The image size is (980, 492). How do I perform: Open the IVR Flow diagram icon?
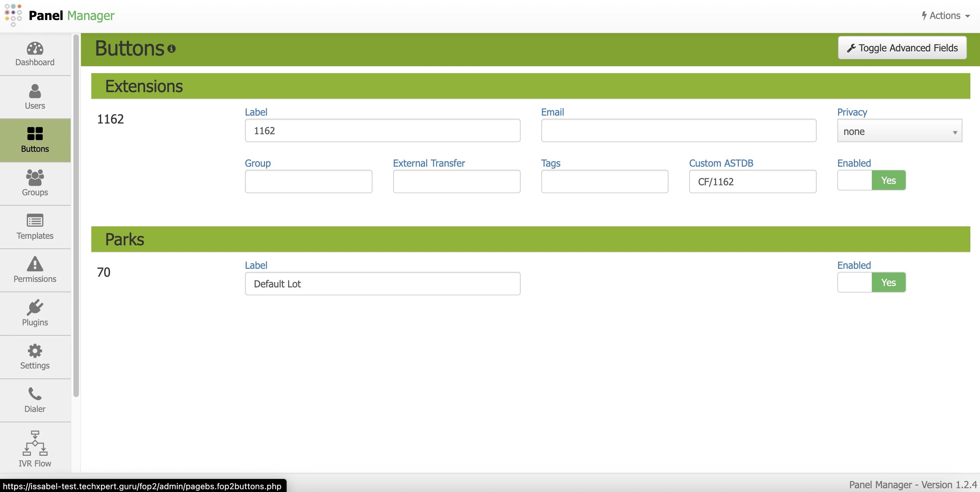(x=34, y=443)
